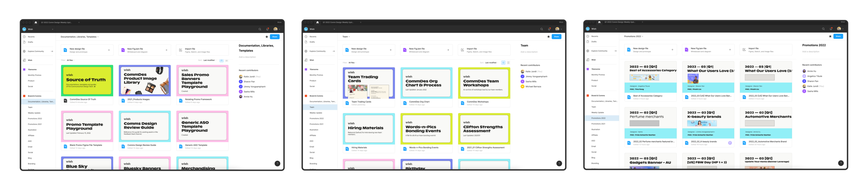Open Recents in the left window sidebar
The width and height of the screenshot is (868, 190).
click(31, 37)
